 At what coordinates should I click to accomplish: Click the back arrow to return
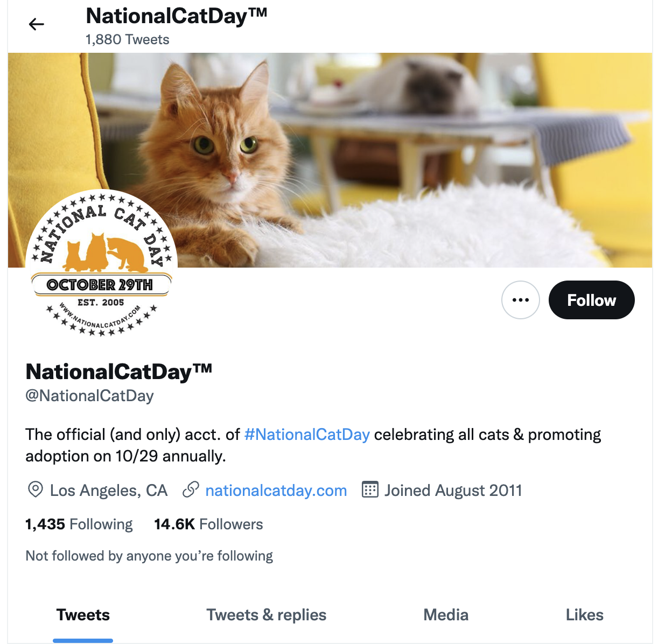pos(36,24)
